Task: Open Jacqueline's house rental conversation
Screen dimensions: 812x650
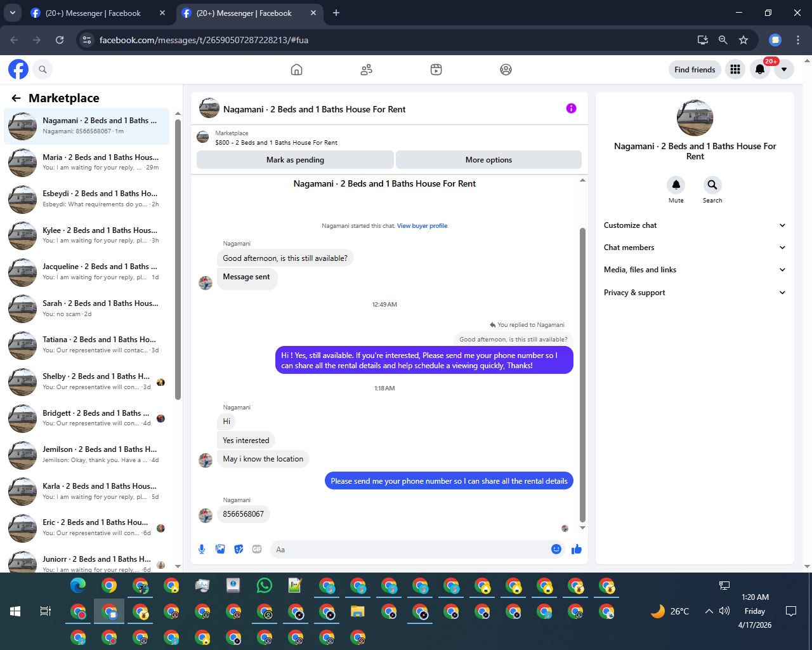Action: point(87,272)
